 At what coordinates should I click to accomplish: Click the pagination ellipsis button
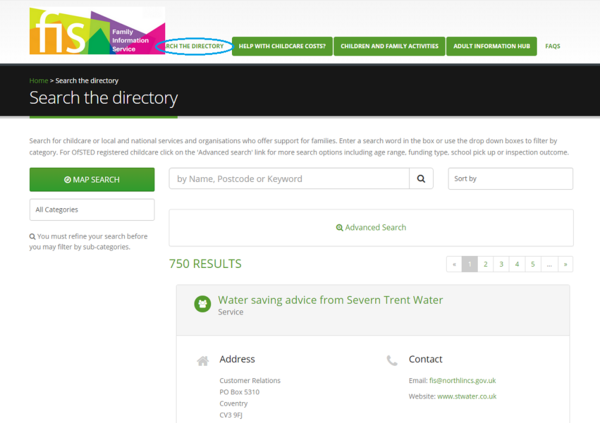point(549,264)
